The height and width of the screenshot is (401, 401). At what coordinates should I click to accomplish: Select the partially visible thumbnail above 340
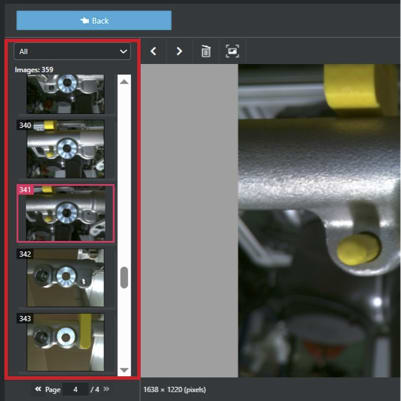[x=65, y=94]
